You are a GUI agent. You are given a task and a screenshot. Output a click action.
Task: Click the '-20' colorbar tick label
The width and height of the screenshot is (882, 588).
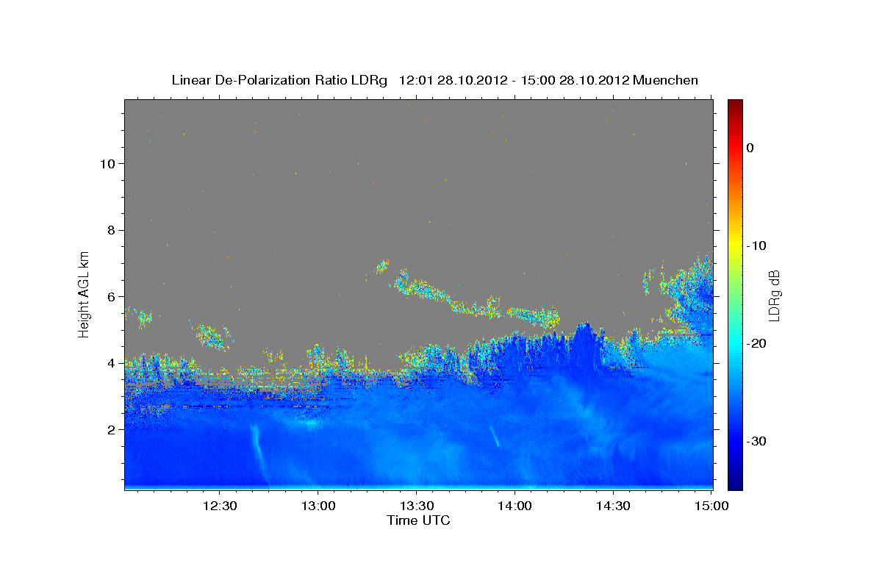pyautogui.click(x=756, y=343)
